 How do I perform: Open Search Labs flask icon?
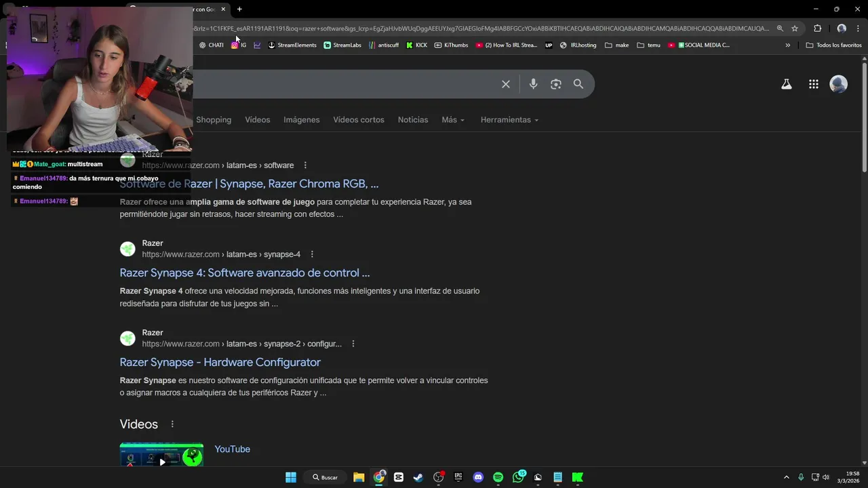pyautogui.click(x=787, y=84)
